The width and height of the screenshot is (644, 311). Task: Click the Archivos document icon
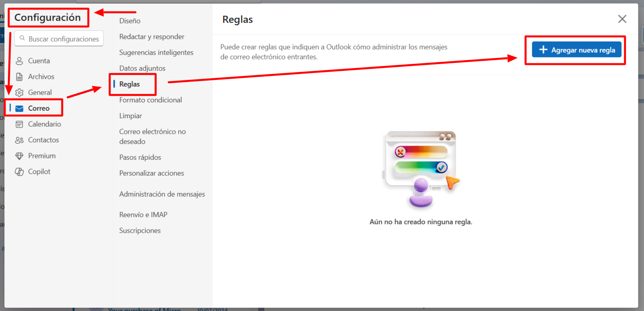[x=19, y=77]
